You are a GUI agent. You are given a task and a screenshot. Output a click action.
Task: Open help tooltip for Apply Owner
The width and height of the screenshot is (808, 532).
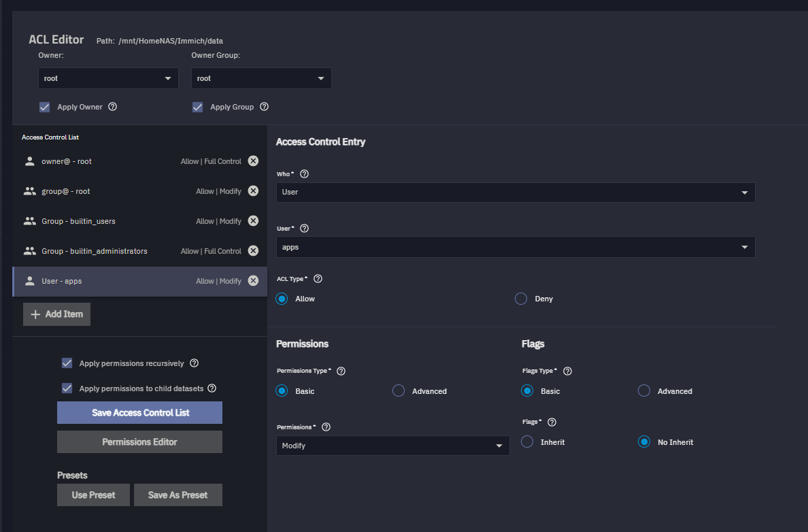pos(113,107)
